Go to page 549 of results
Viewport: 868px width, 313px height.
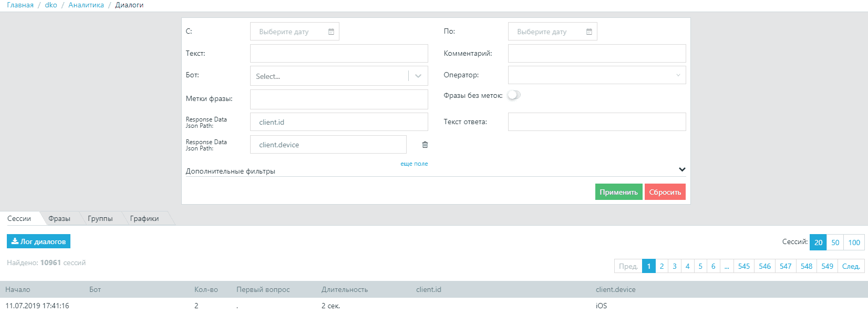tap(827, 266)
